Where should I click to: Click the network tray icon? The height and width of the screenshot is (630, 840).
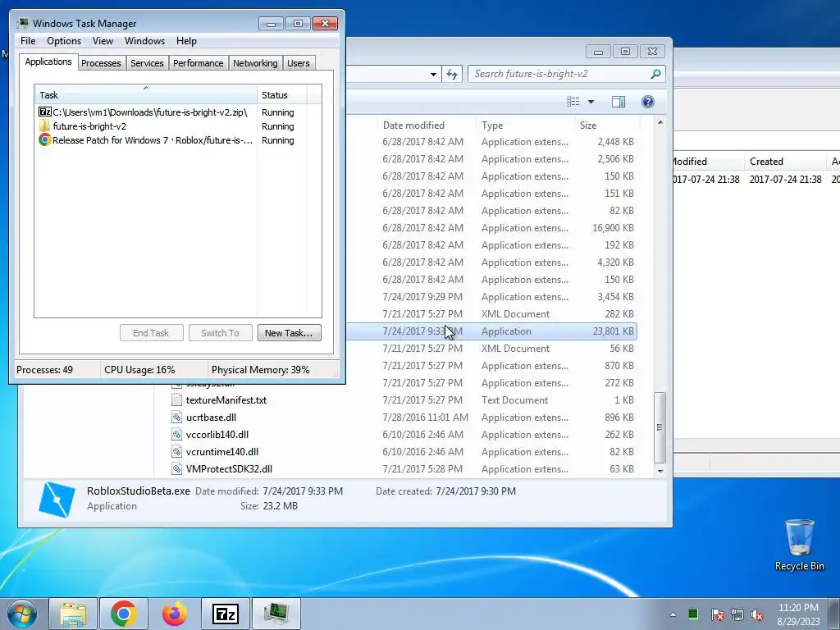pyautogui.click(x=737, y=614)
